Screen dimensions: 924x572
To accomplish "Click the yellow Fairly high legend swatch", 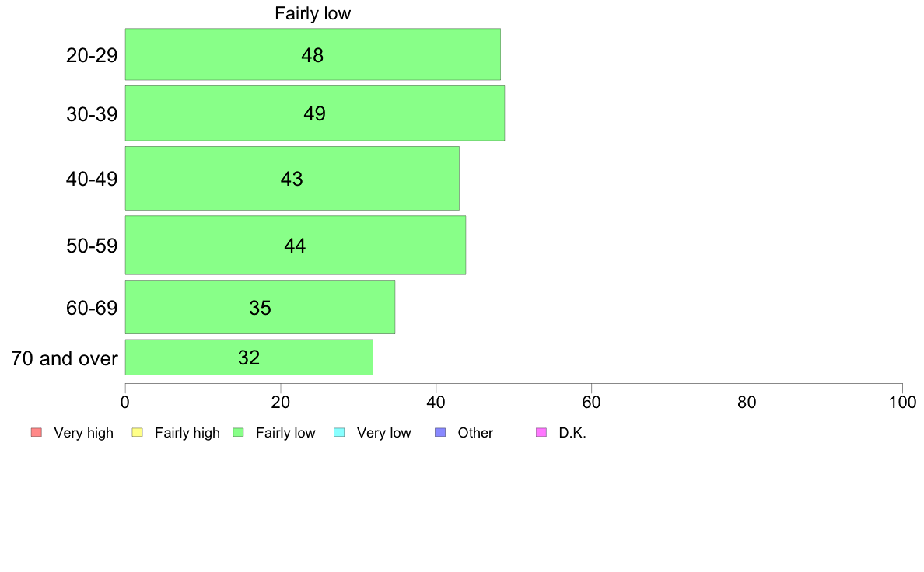I will pos(137,433).
